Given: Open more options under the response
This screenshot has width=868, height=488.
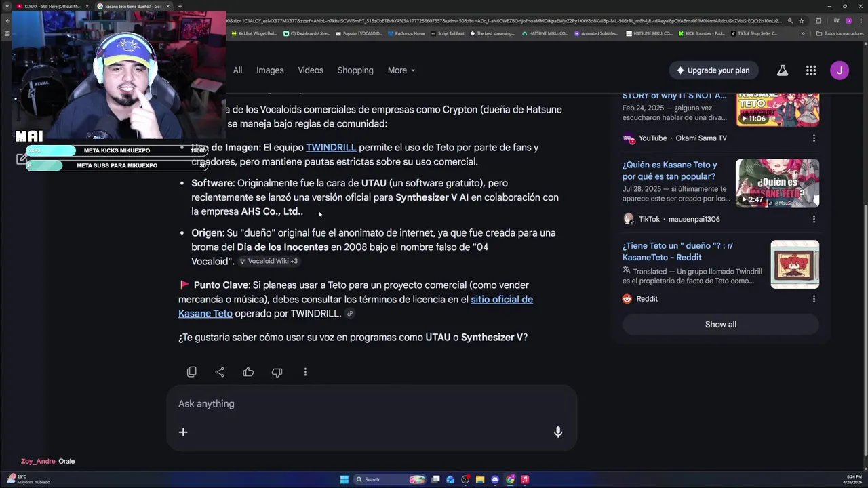Looking at the screenshot, I should [x=305, y=372].
